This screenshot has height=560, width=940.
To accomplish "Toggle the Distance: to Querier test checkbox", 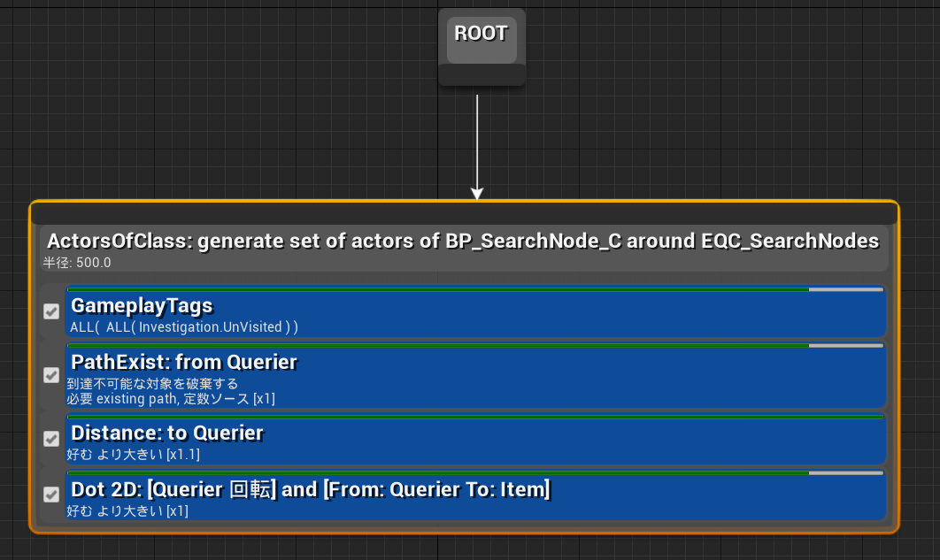I will 50,439.
